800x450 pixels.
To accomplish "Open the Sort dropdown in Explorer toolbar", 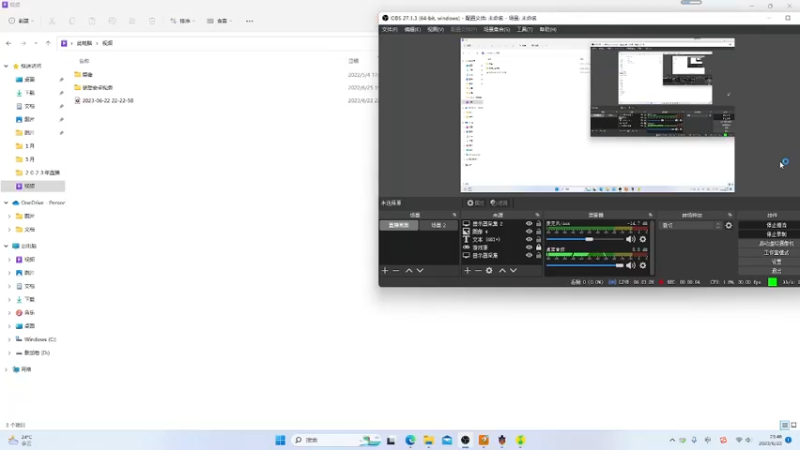I will click(183, 21).
